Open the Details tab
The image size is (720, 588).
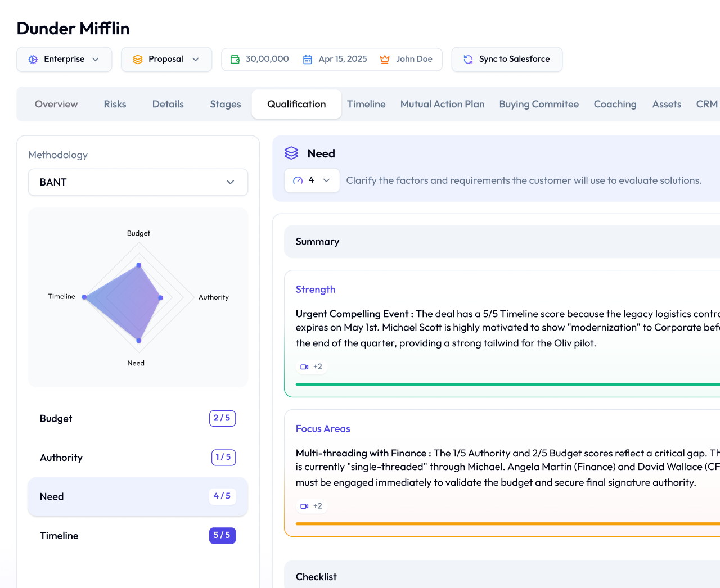tap(168, 104)
